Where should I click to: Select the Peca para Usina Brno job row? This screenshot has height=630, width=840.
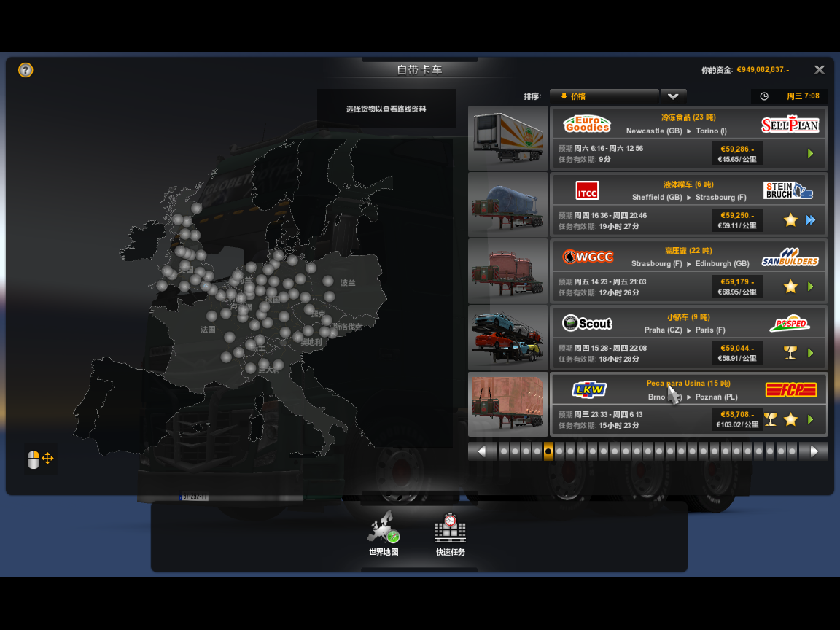(x=688, y=404)
